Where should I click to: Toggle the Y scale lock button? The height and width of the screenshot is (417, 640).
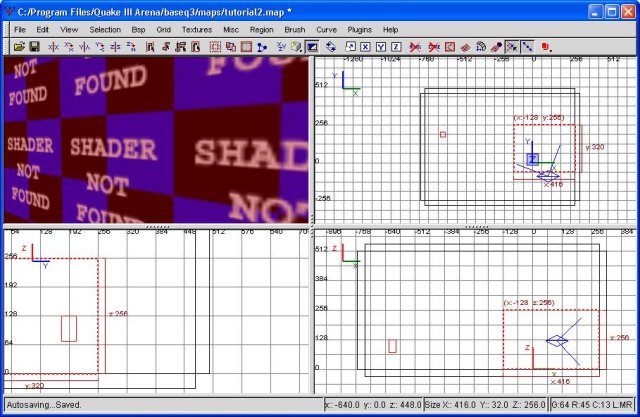click(381, 47)
